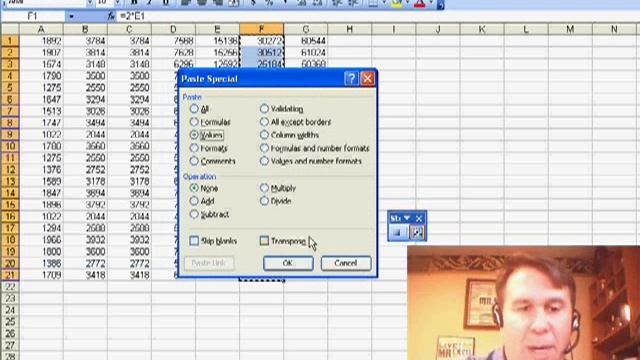Open the Font Color dropdown arrow
Image resolution: width=640 pixels, height=360 pixels.
(431, 2)
